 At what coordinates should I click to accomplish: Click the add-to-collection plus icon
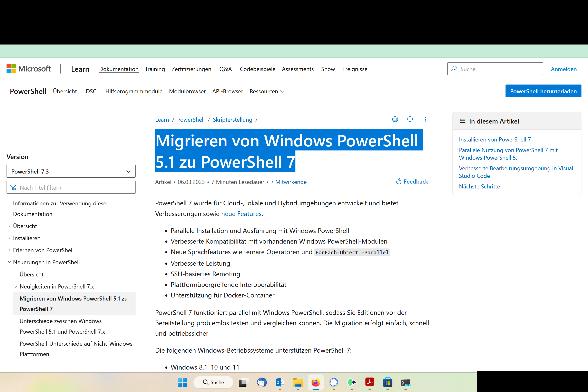tap(410, 119)
